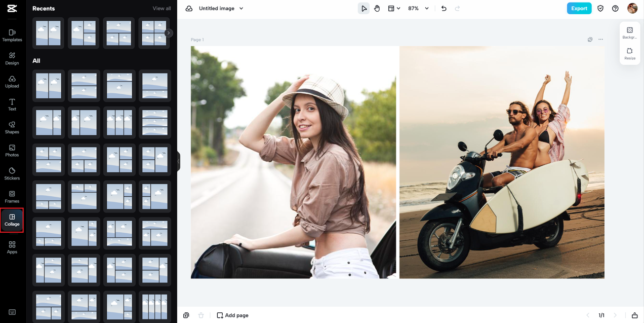
Task: Open Page 1 more options menu
Action: pos(600,40)
